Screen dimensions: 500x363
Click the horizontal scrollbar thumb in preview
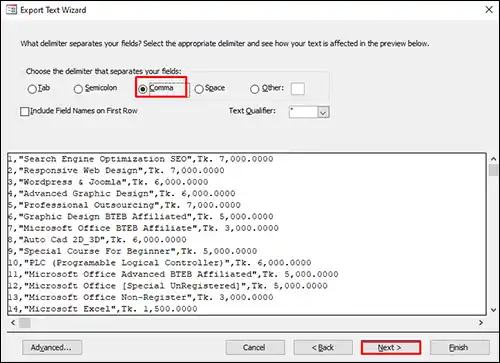(25, 323)
